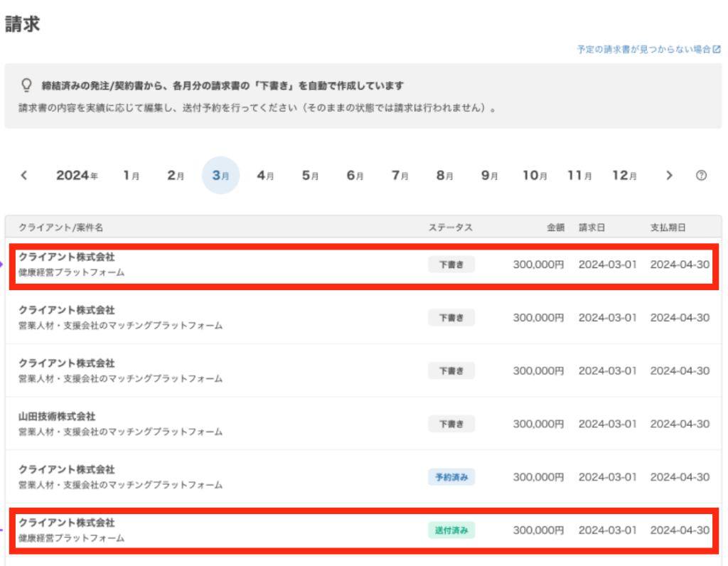Image resolution: width=728 pixels, height=566 pixels.
Task: Open the 山田技術株式会社 invoice row
Action: click(213, 424)
